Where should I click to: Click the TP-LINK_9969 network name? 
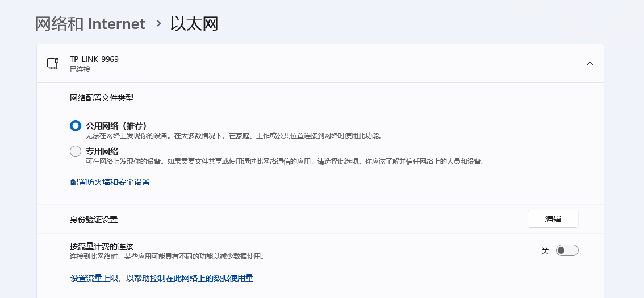pos(94,59)
